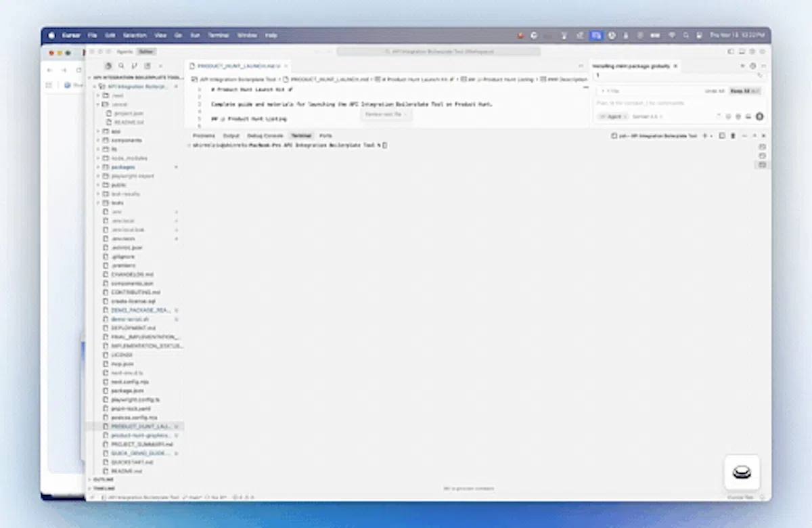Viewport: 812px width, 528px height.
Task: Click the Undo All button in chat
Action: coord(715,91)
